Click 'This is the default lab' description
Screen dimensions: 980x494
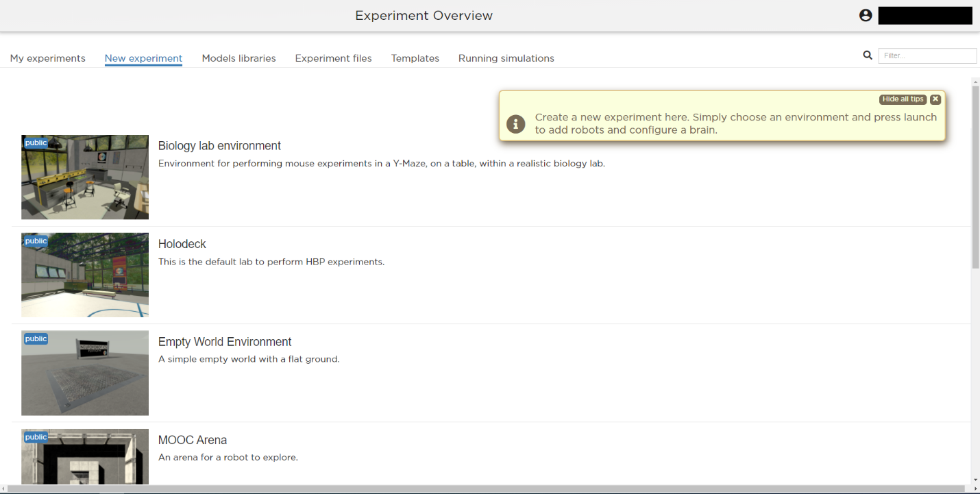[x=271, y=262]
